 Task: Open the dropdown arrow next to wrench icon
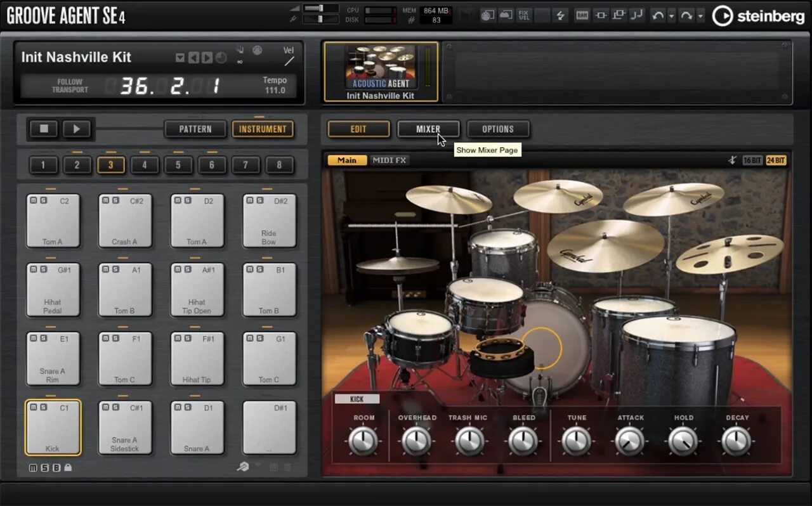click(258, 465)
